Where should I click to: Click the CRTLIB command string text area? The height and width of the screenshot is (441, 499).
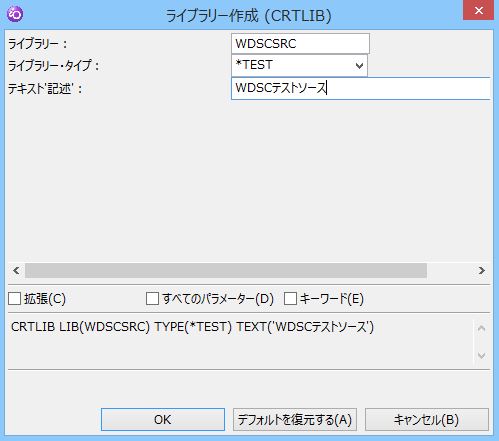240,341
